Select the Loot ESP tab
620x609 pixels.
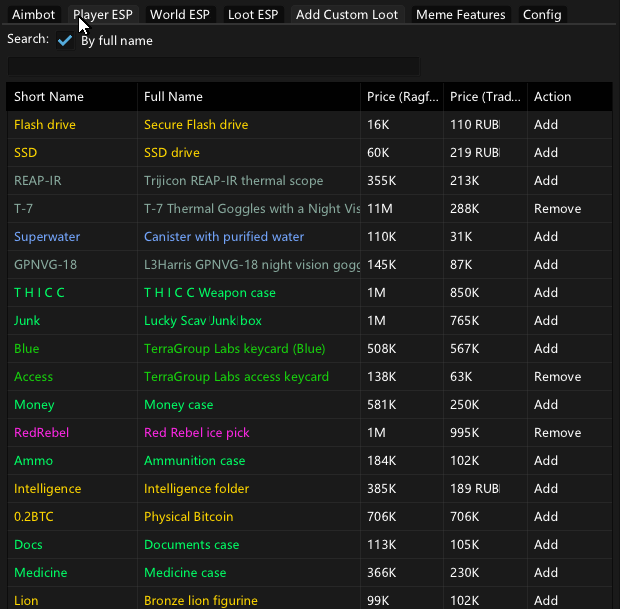(254, 15)
